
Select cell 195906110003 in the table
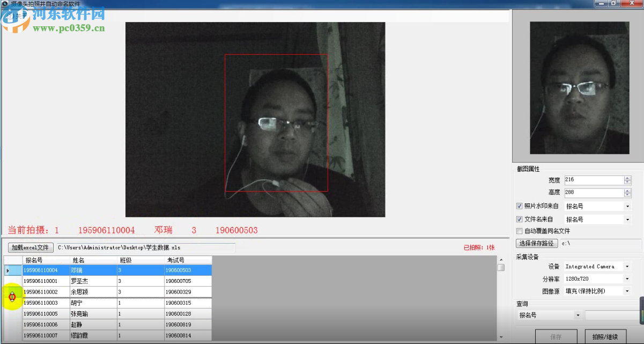click(46, 303)
